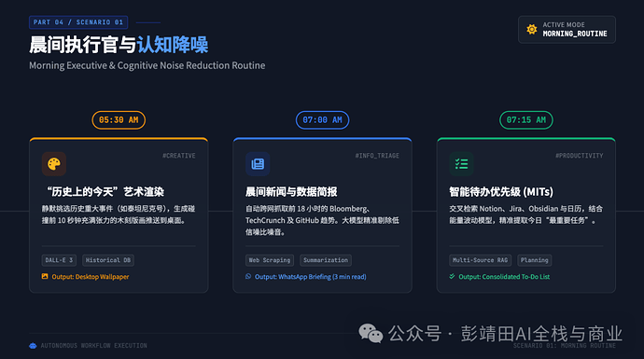Click the 晨间新闻与数据简报 card title
The width and height of the screenshot is (644, 359).
pos(291,191)
